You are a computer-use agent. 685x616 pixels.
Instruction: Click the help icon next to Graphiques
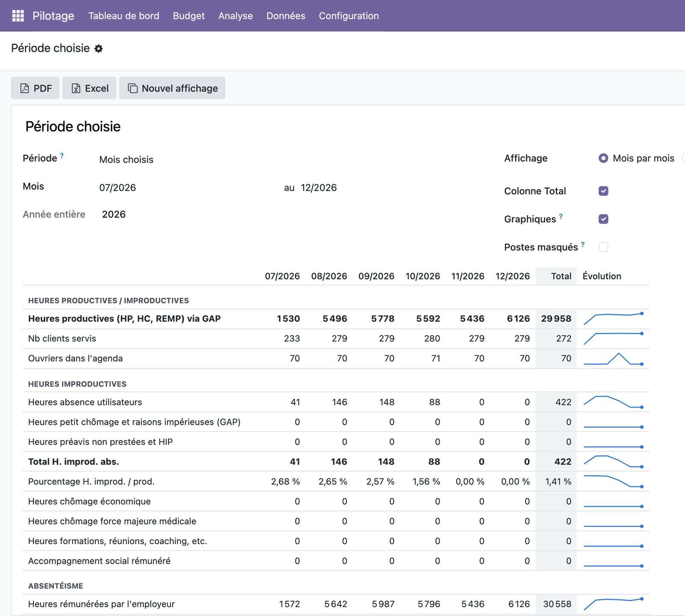[x=561, y=216]
